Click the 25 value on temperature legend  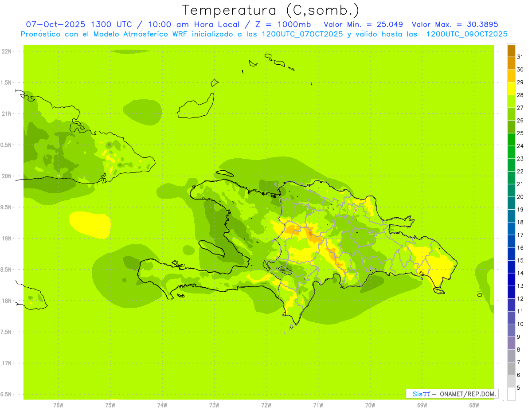click(520, 133)
